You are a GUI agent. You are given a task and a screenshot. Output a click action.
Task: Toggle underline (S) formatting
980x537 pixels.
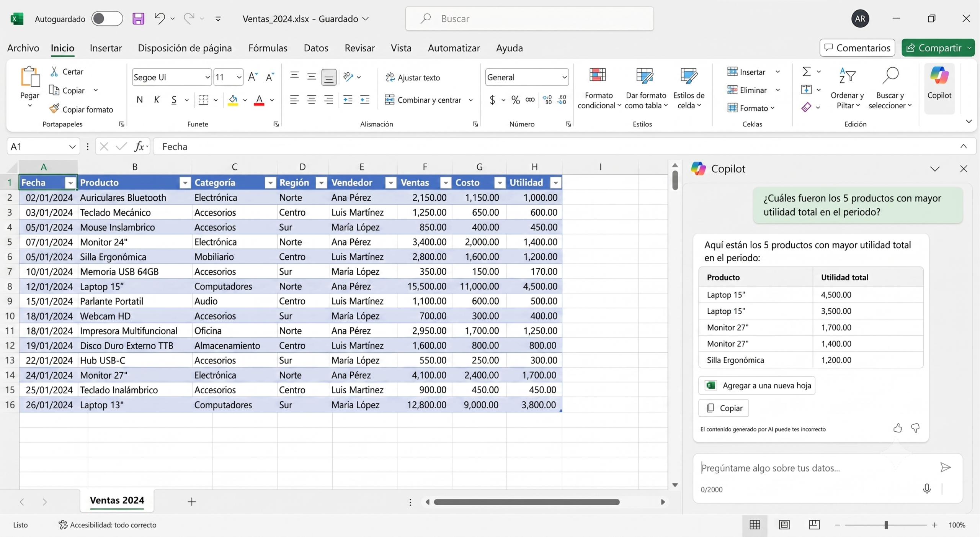point(174,100)
